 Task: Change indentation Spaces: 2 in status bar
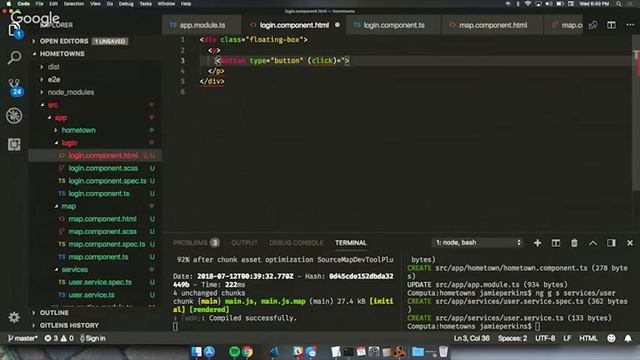512,338
